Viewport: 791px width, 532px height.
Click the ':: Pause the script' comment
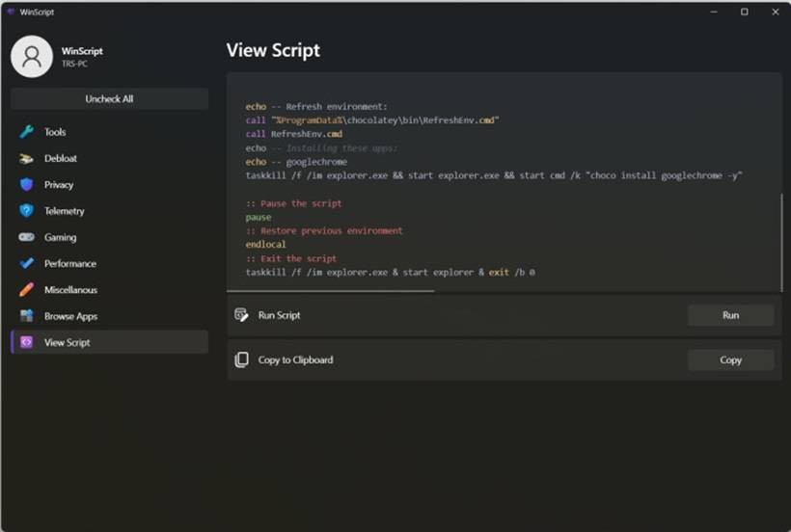pyautogui.click(x=293, y=203)
